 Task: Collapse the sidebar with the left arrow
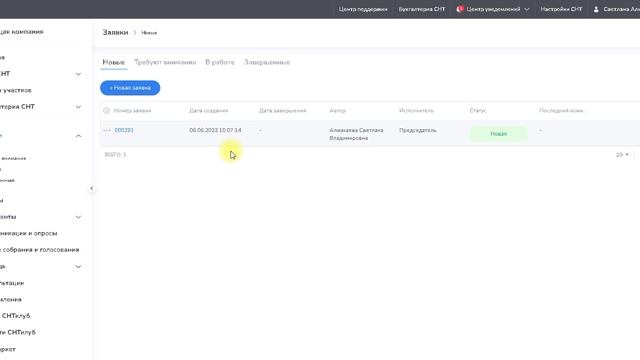[92, 189]
